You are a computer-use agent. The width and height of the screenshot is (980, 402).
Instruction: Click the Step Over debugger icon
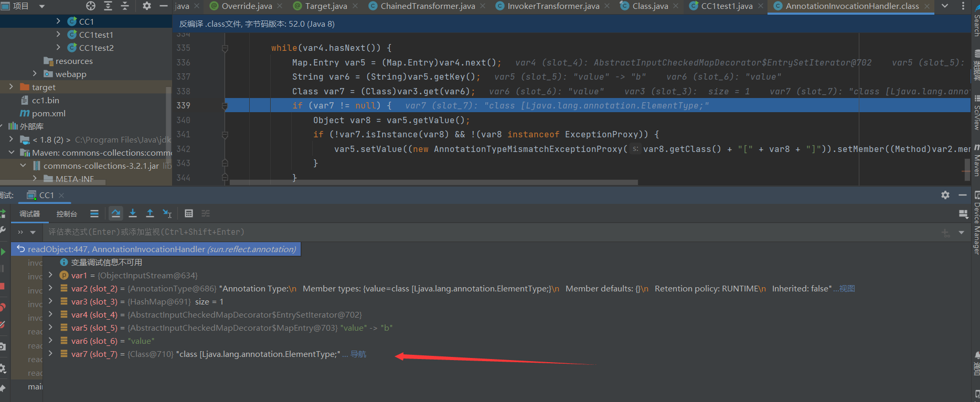(x=116, y=213)
